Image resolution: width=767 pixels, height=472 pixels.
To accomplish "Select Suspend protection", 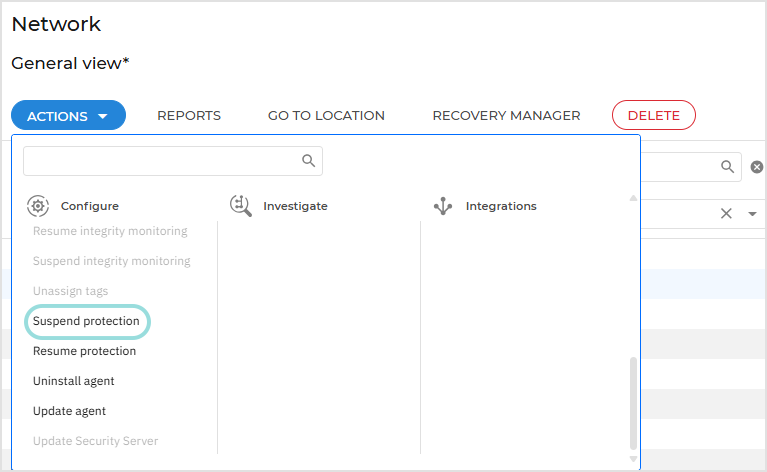I will click(86, 321).
